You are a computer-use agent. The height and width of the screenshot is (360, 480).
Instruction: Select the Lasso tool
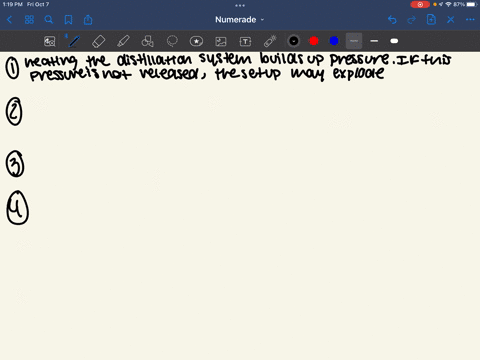[x=172, y=41]
